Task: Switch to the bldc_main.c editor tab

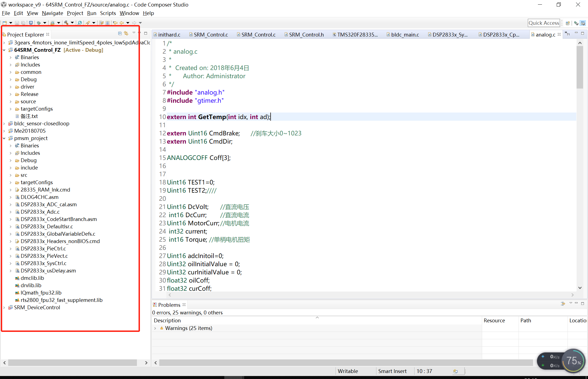Action: (x=405, y=35)
